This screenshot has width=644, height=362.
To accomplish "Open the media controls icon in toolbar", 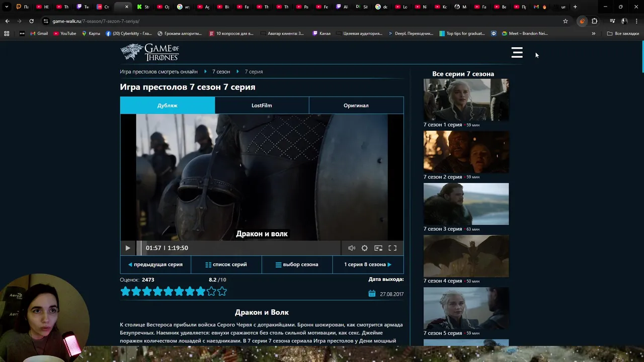I will click(x=612, y=21).
